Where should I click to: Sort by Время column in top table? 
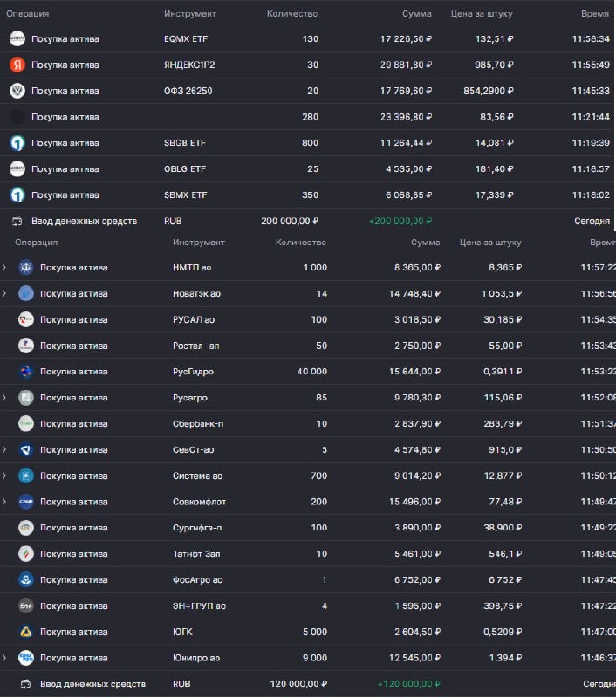point(595,14)
